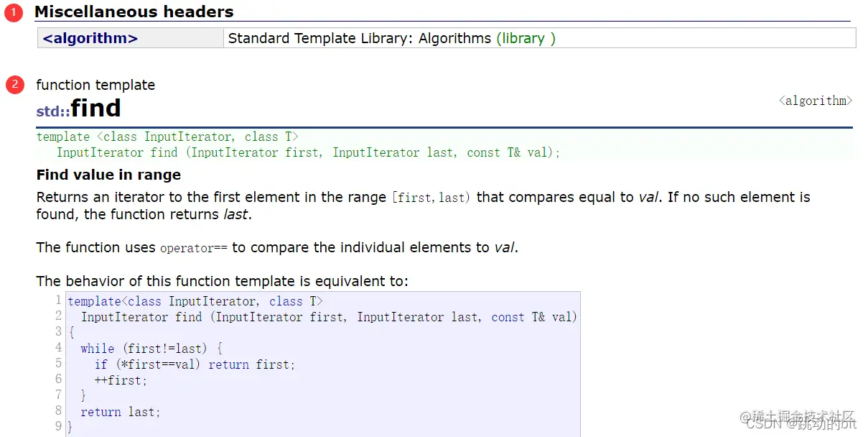The height and width of the screenshot is (437, 868).
Task: Open the <algorithm> header link in table
Action: pos(90,38)
